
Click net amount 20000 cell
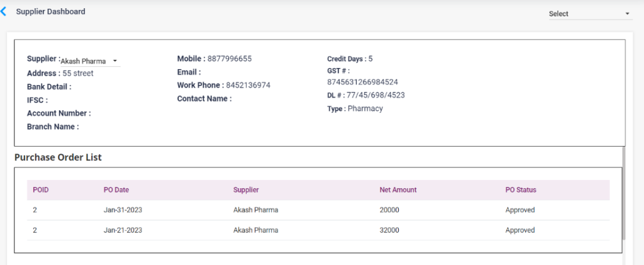pyautogui.click(x=389, y=210)
